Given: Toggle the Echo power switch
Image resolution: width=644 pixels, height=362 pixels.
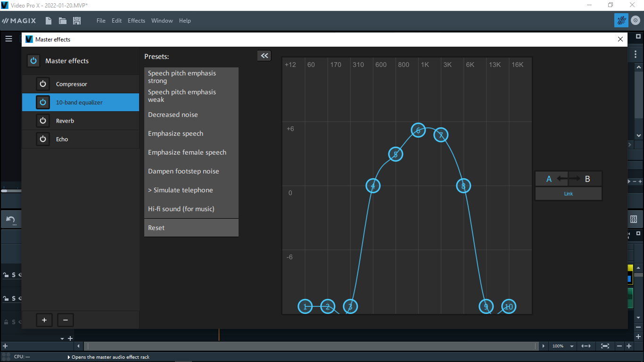Looking at the screenshot, I should (x=43, y=139).
